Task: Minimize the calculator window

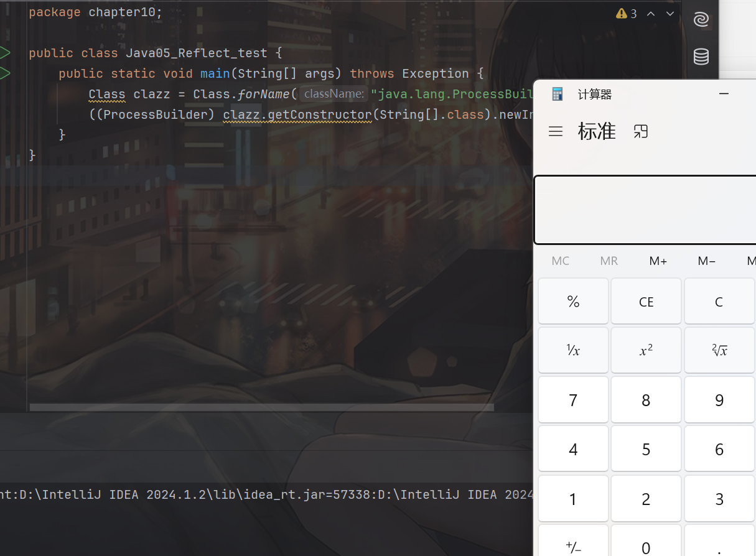Action: tap(724, 94)
